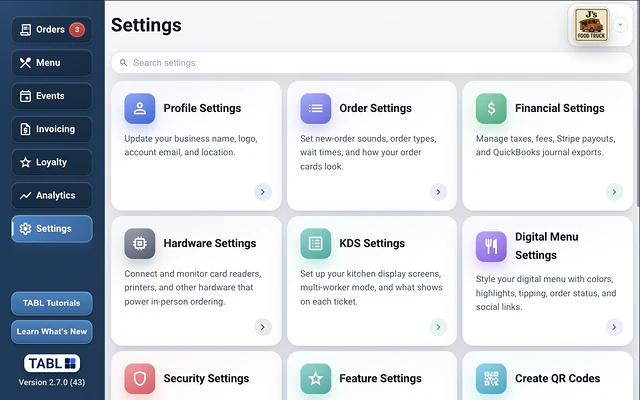Open the Hardware Settings title
The width and height of the screenshot is (640, 400).
click(x=210, y=243)
